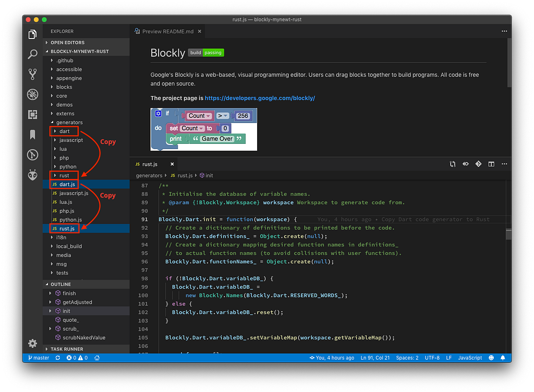Click init in the breadcrumb

point(206,176)
